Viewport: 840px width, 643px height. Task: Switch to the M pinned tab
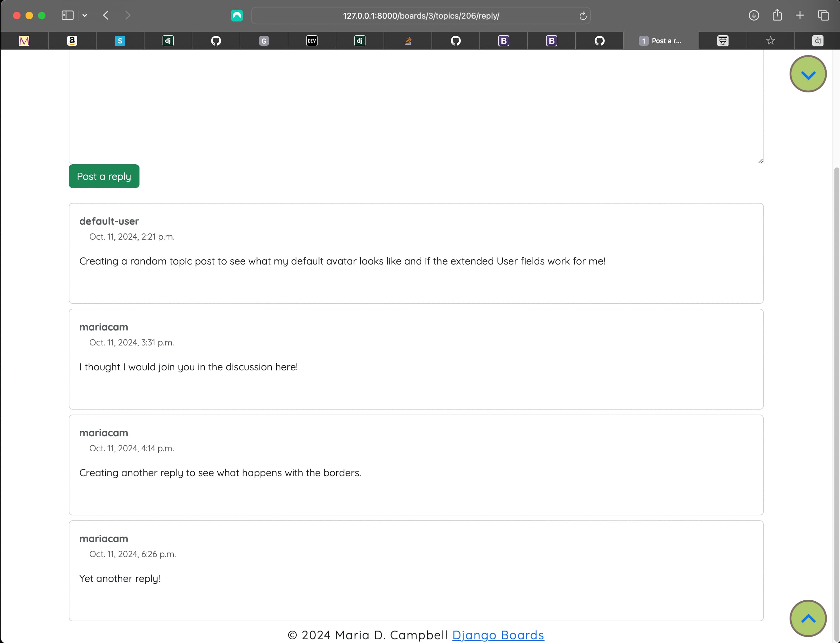24,40
